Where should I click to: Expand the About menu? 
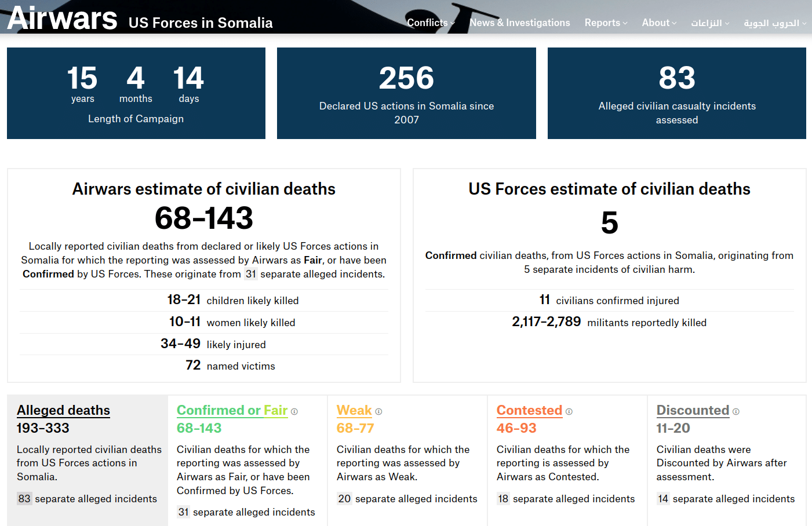tap(659, 23)
